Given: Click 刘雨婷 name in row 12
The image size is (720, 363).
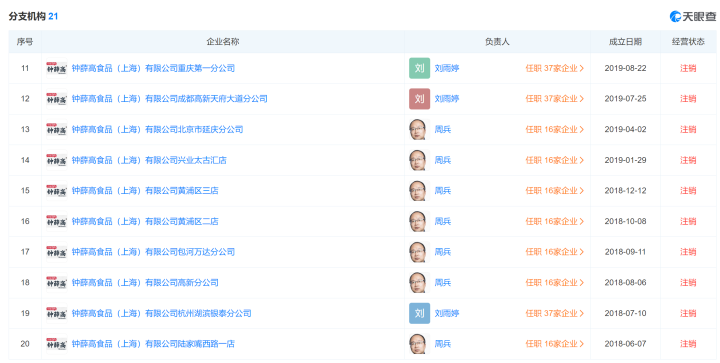Looking at the screenshot, I should tap(447, 99).
